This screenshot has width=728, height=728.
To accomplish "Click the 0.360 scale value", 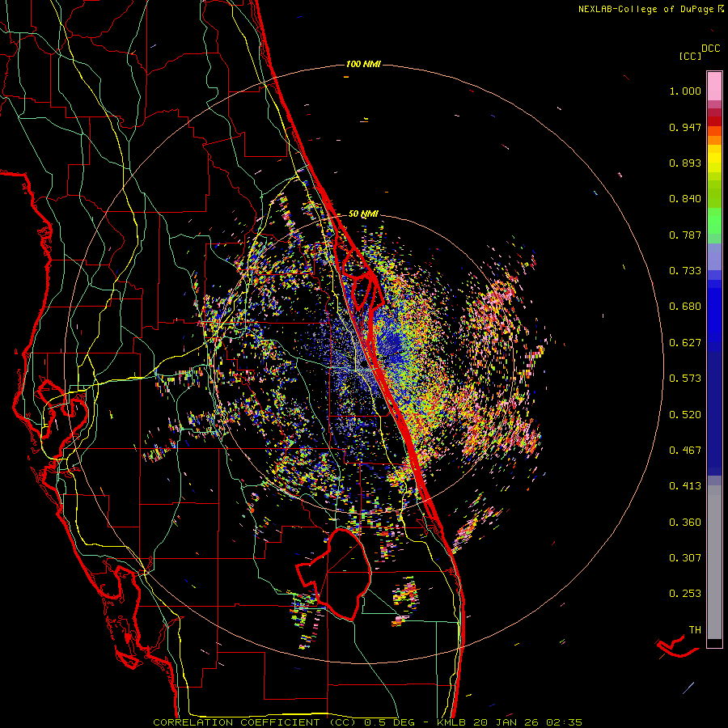I will tap(685, 523).
